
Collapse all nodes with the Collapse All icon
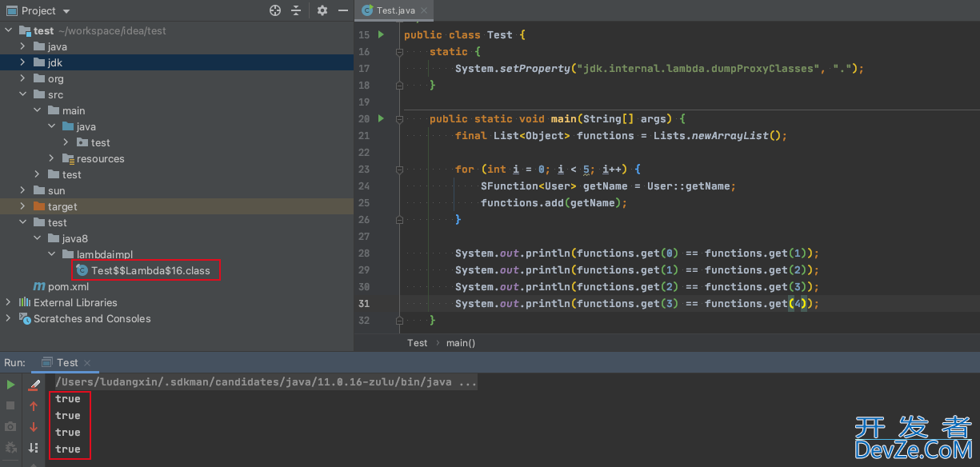tap(296, 10)
